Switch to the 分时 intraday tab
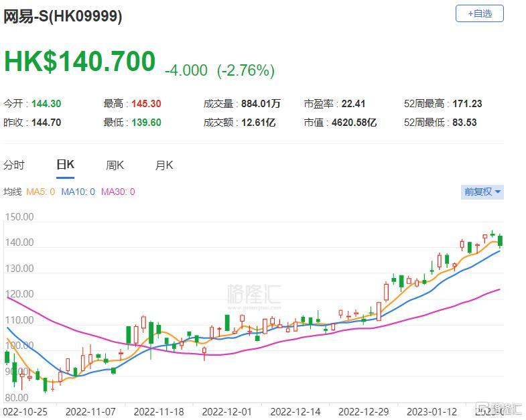Viewport: 526px width, 420px height. pos(14,165)
